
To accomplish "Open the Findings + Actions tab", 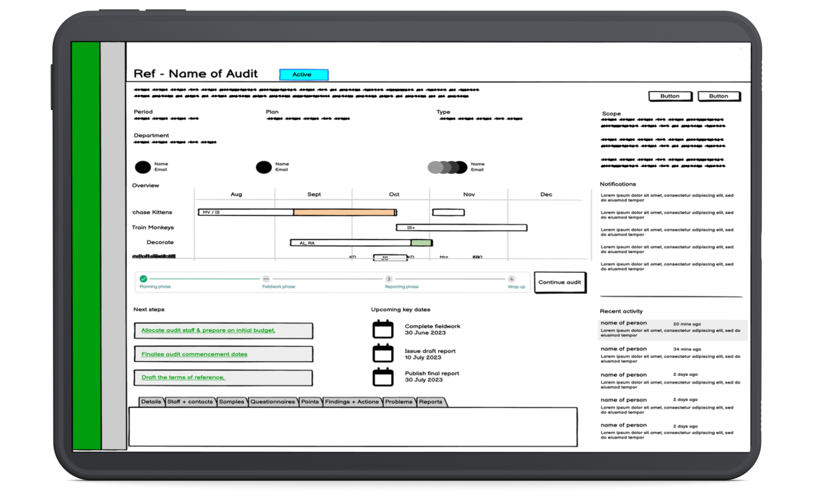I will pos(352,401).
